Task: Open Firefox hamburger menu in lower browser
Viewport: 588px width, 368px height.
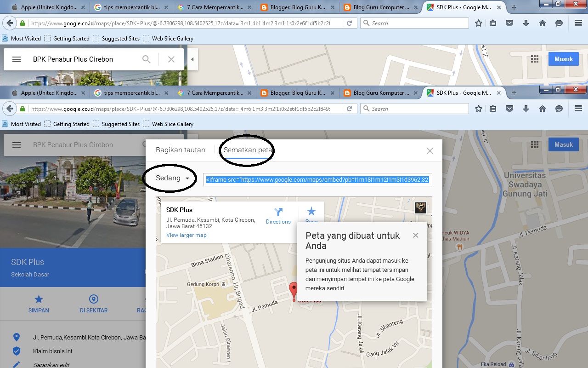Action: tap(578, 109)
